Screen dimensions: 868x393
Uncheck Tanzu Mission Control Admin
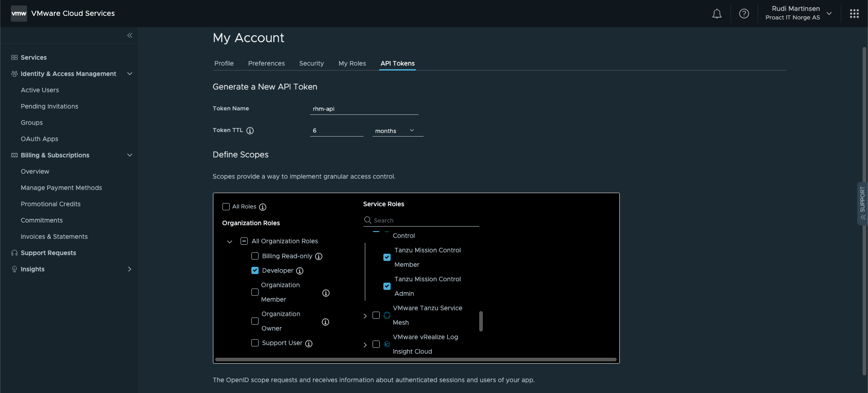coord(387,286)
